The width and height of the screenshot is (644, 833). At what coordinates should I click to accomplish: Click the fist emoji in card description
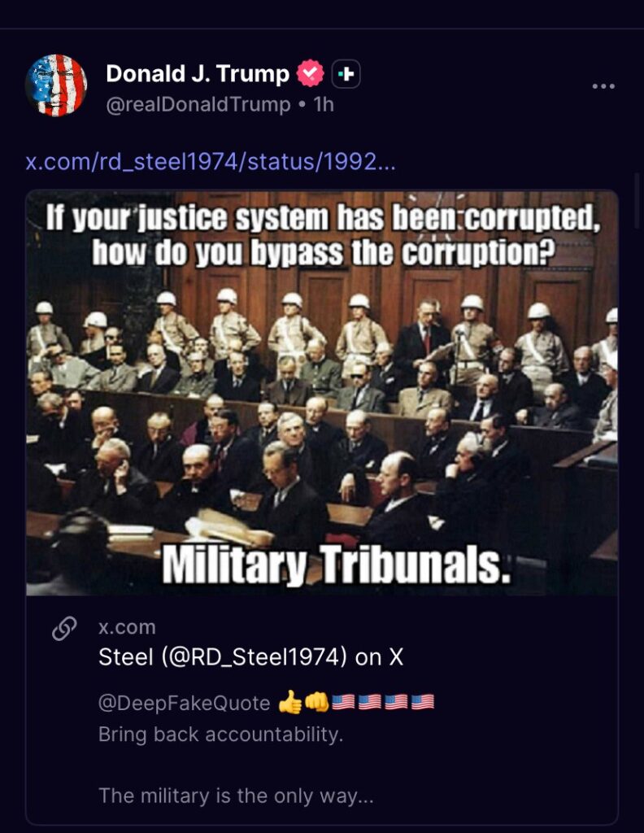pos(317,702)
